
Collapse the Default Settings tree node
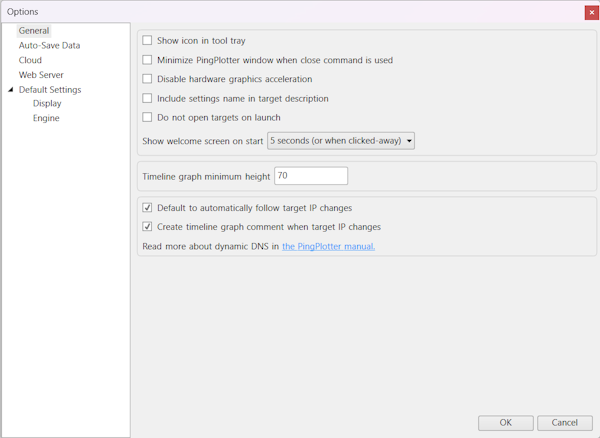pyautogui.click(x=10, y=90)
